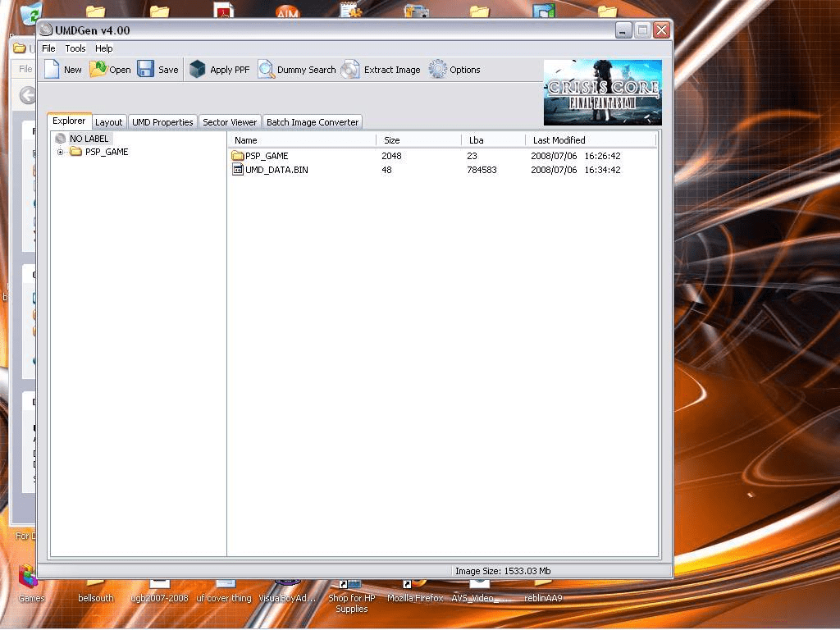Click the Crisis Core banner image
This screenshot has width=840, height=630.
tap(601, 92)
